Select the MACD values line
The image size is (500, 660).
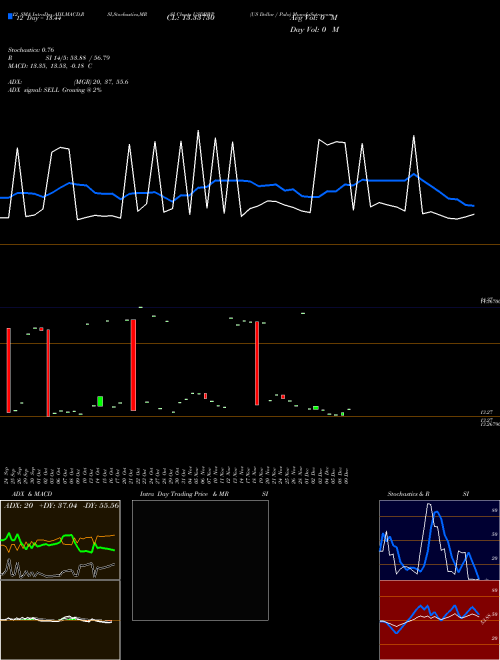(x=50, y=66)
